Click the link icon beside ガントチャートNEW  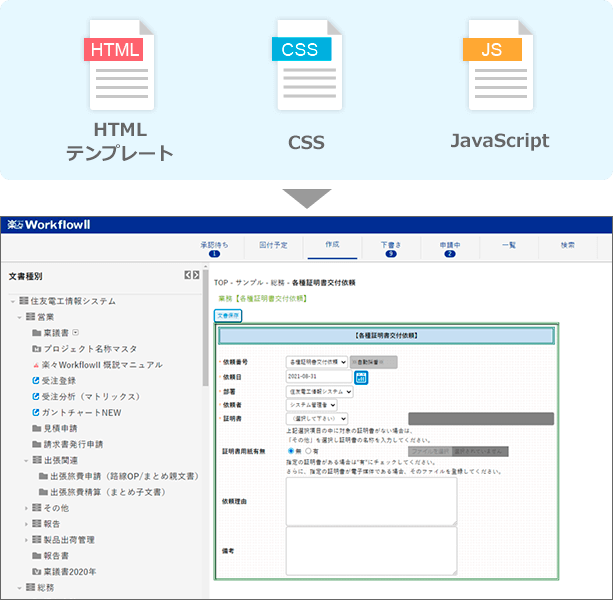point(36,412)
